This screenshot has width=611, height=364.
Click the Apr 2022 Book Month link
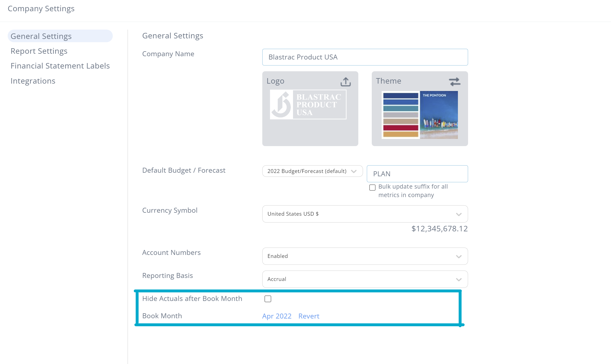(x=277, y=315)
